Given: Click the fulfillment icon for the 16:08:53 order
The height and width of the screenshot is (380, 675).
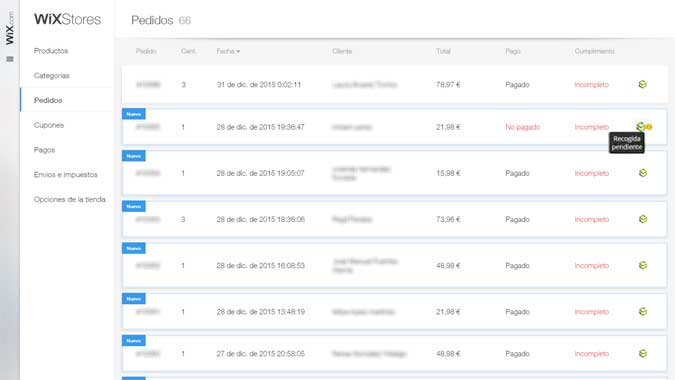Looking at the screenshot, I should tap(643, 265).
